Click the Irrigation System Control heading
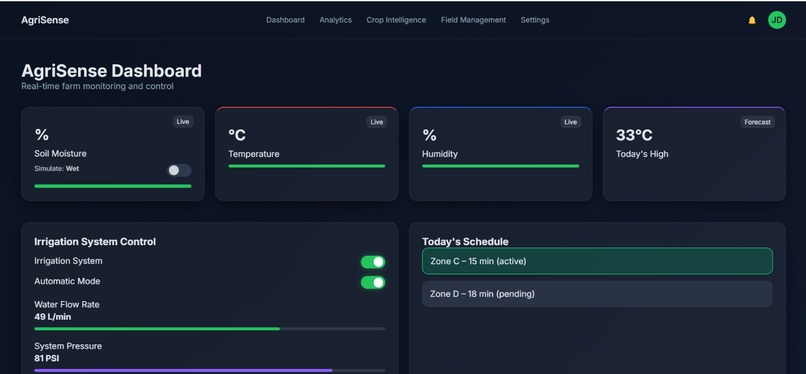806x374 pixels. (x=95, y=241)
